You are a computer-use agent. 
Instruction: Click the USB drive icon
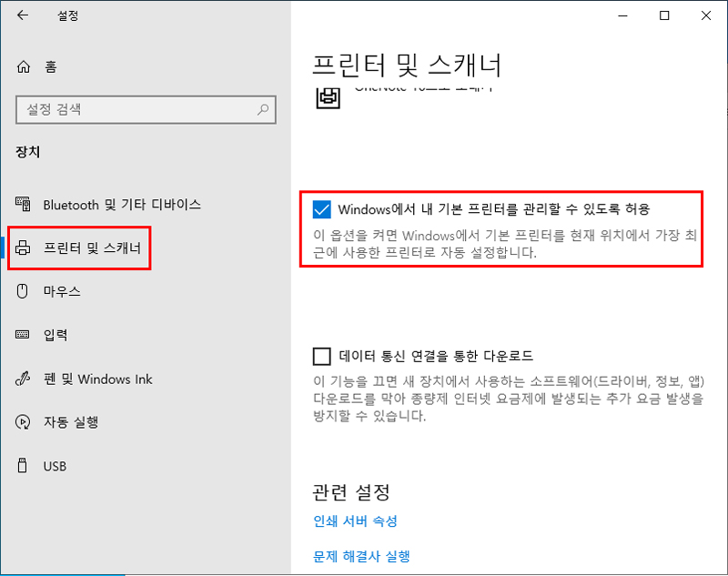(x=22, y=466)
